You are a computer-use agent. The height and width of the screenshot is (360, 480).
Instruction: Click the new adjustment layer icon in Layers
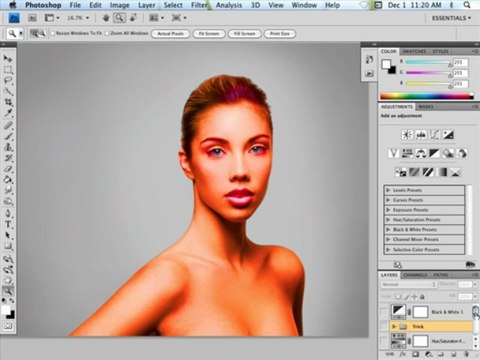[428, 354]
